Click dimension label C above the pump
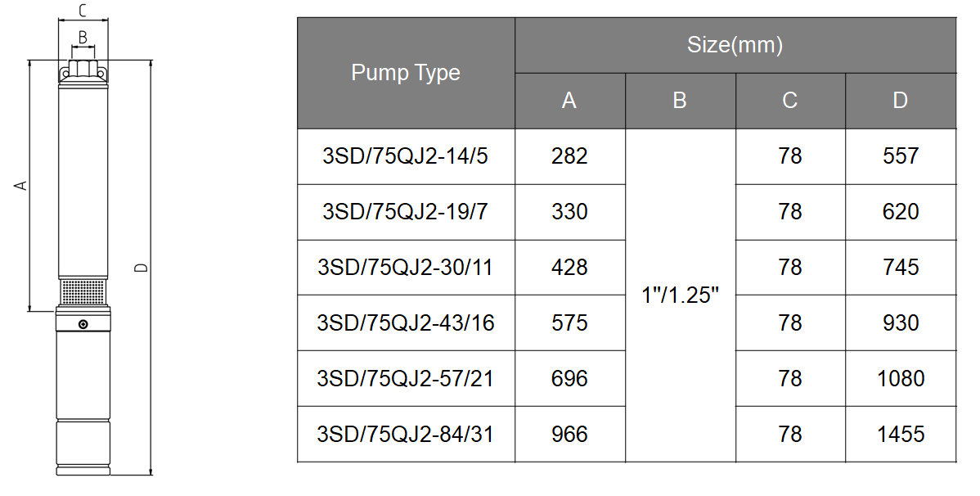Screen dimensions: 980x496 tap(83, 10)
